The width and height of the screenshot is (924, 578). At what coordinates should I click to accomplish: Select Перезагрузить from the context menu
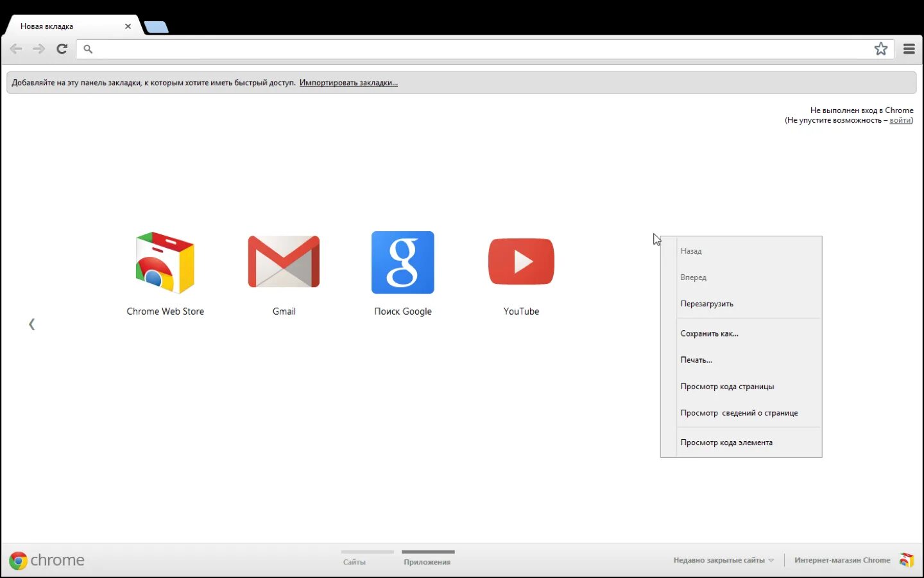pos(706,303)
